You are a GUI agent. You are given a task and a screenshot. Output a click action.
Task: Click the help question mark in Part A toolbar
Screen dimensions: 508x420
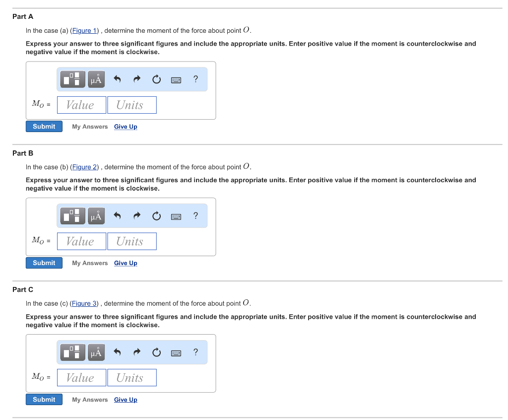point(195,79)
